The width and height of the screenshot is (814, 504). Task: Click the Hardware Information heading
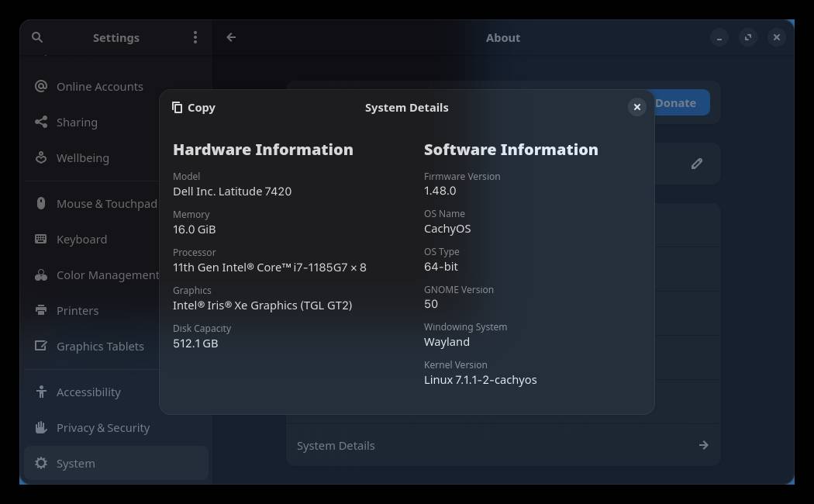point(263,150)
